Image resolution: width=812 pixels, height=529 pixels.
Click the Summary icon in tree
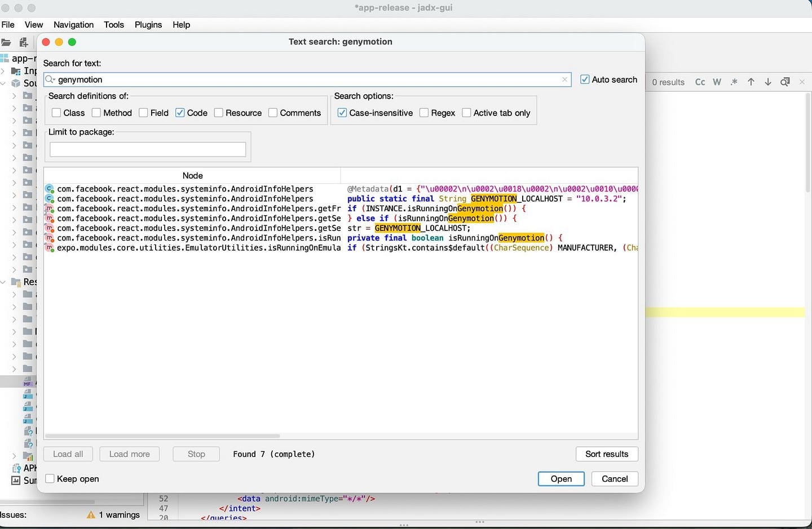coord(16,481)
